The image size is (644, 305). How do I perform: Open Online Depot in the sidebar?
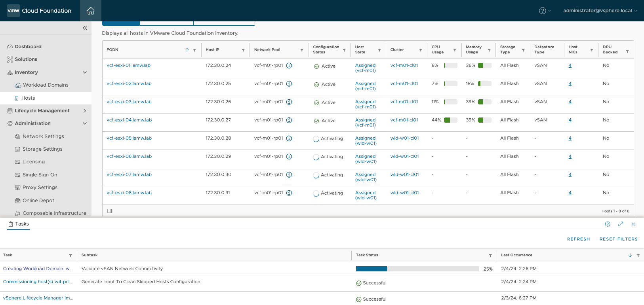click(x=38, y=201)
